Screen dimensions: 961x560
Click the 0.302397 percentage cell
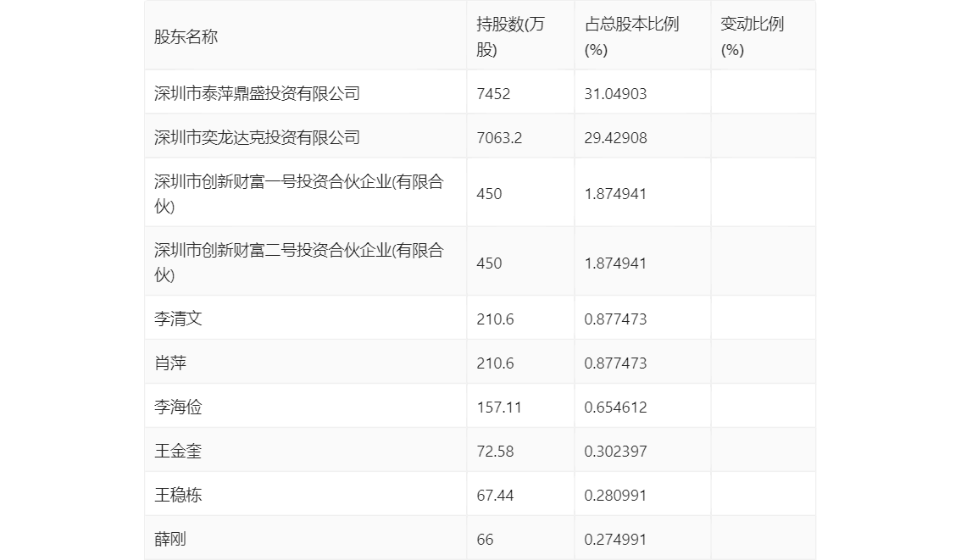tap(615, 452)
